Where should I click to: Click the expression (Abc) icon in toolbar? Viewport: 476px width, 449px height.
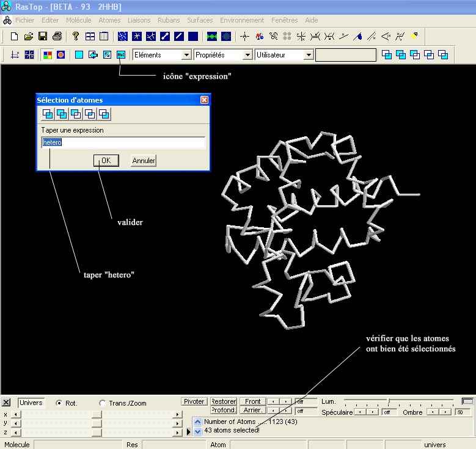point(121,55)
